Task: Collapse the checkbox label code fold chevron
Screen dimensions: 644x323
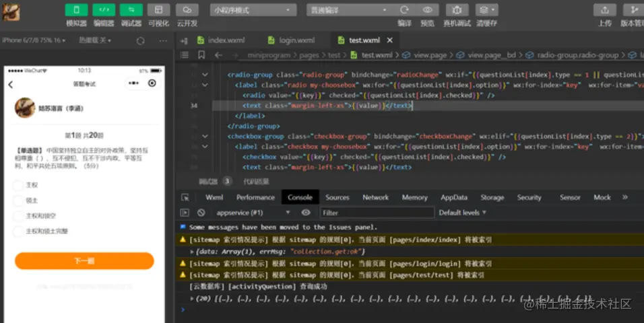Action: click(205, 147)
